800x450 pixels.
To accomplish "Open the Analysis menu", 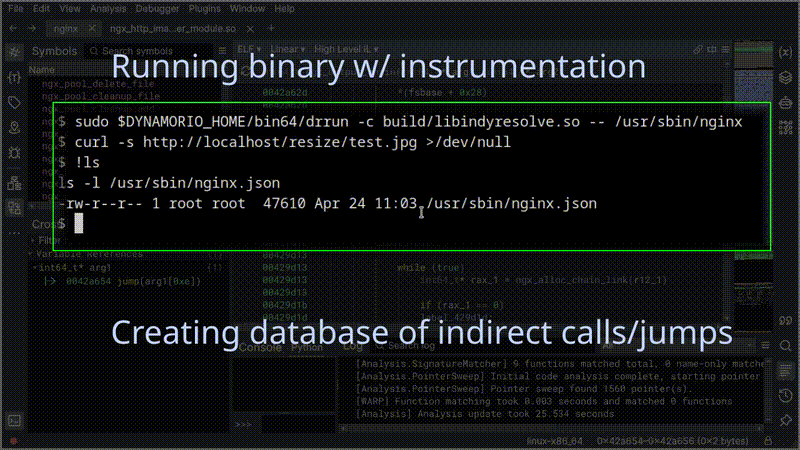I will (x=108, y=9).
